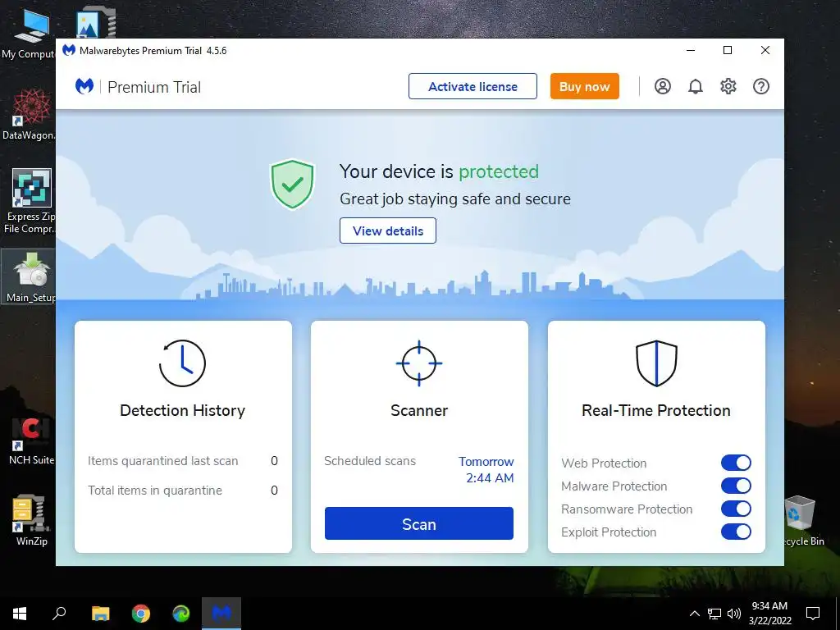Click the Total items in quarantine row
Image resolution: width=840 pixels, height=630 pixels.
183,491
